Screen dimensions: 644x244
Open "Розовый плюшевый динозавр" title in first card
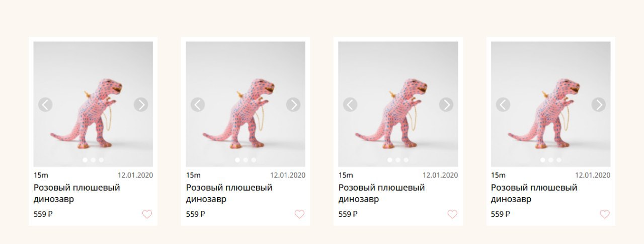pyautogui.click(x=77, y=193)
